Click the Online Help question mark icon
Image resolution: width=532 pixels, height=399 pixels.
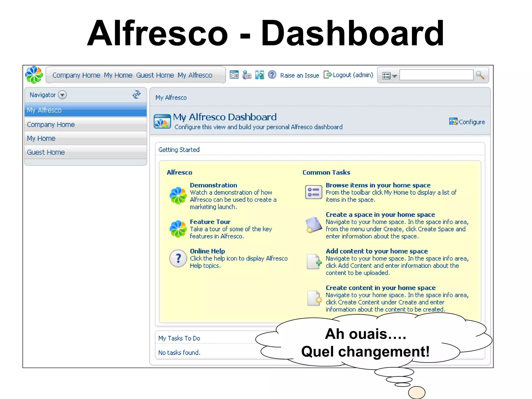tap(178, 258)
